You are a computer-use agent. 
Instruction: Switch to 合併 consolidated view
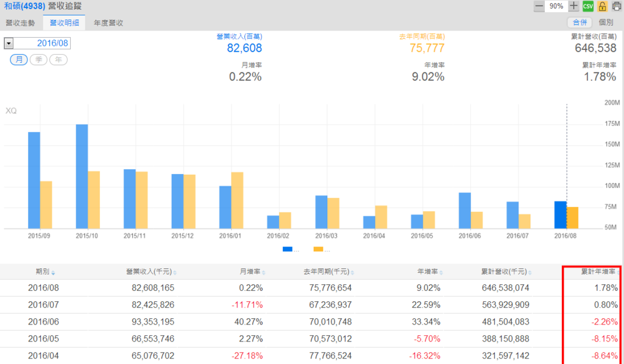580,23
